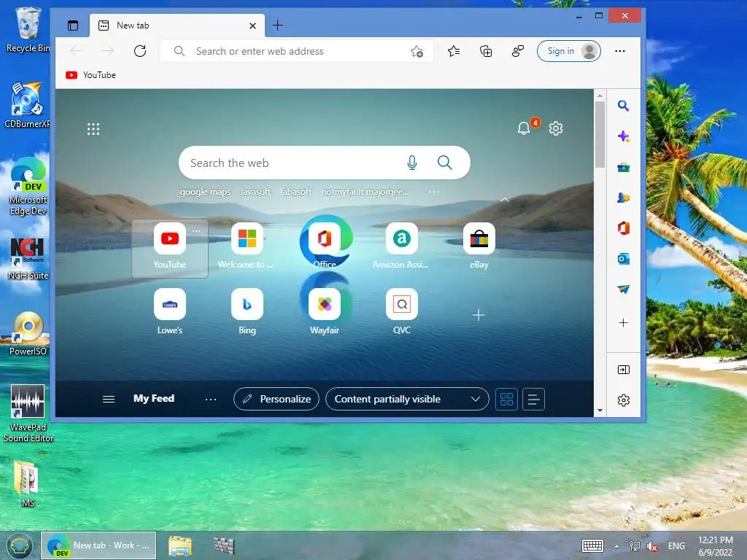The width and height of the screenshot is (747, 560).
Task: Close the New tab tab
Action: click(252, 26)
